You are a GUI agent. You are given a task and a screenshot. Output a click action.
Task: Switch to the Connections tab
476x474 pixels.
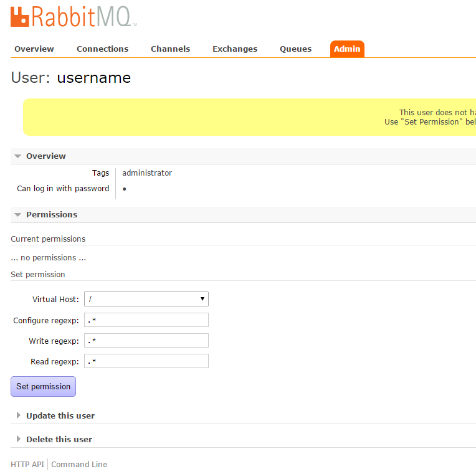point(102,49)
